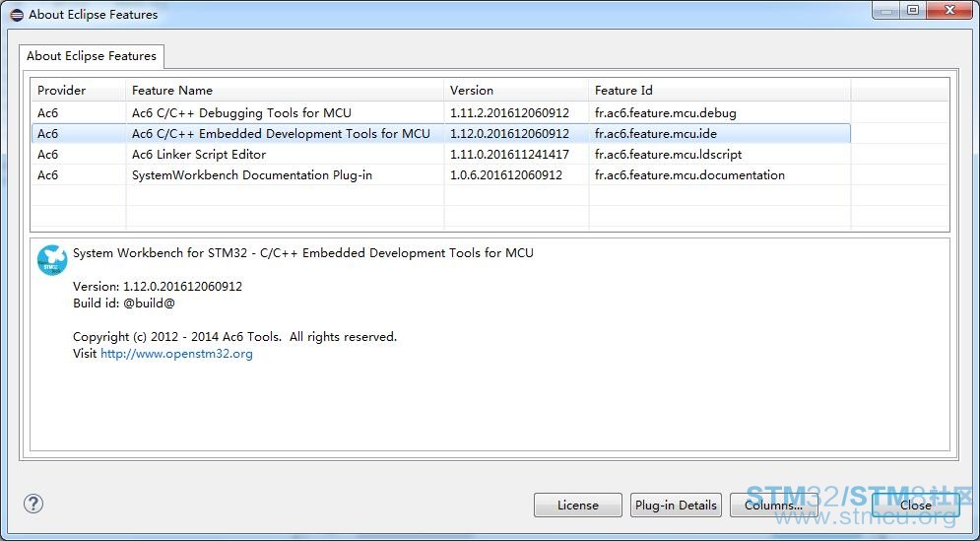This screenshot has height=541, width=980.
Task: Click version cell 1.11.2.201612060912
Action: pos(509,113)
